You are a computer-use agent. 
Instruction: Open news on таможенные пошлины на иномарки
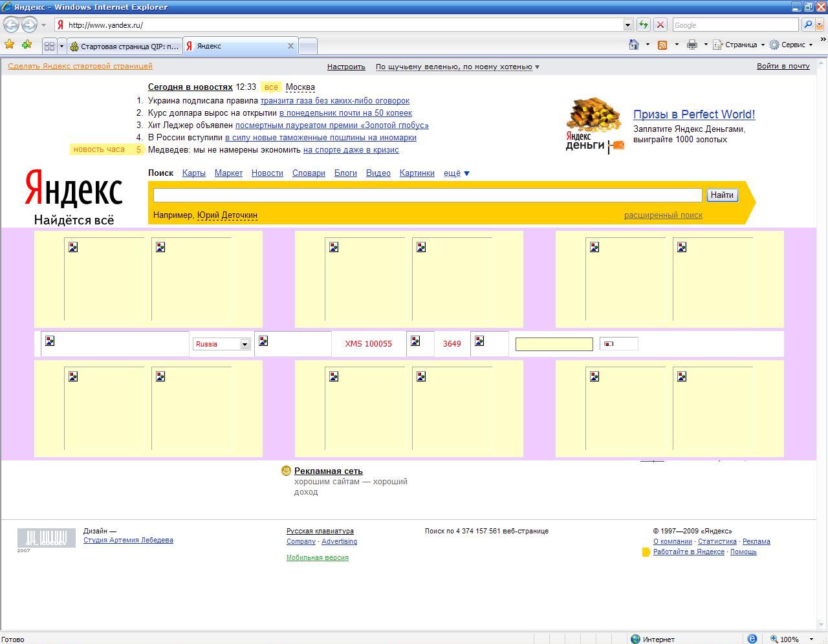point(320,138)
